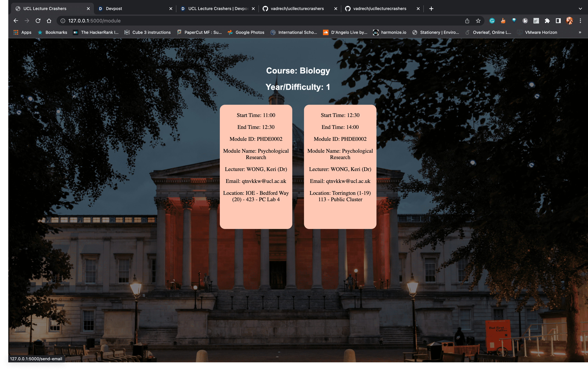Select the 12:30 Torrington lecture card
The height and width of the screenshot is (372, 588).
point(340,167)
